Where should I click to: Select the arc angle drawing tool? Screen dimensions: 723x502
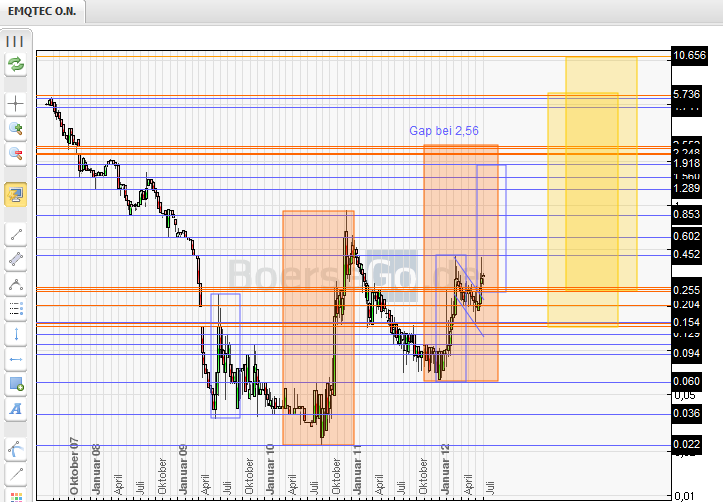click(x=16, y=284)
